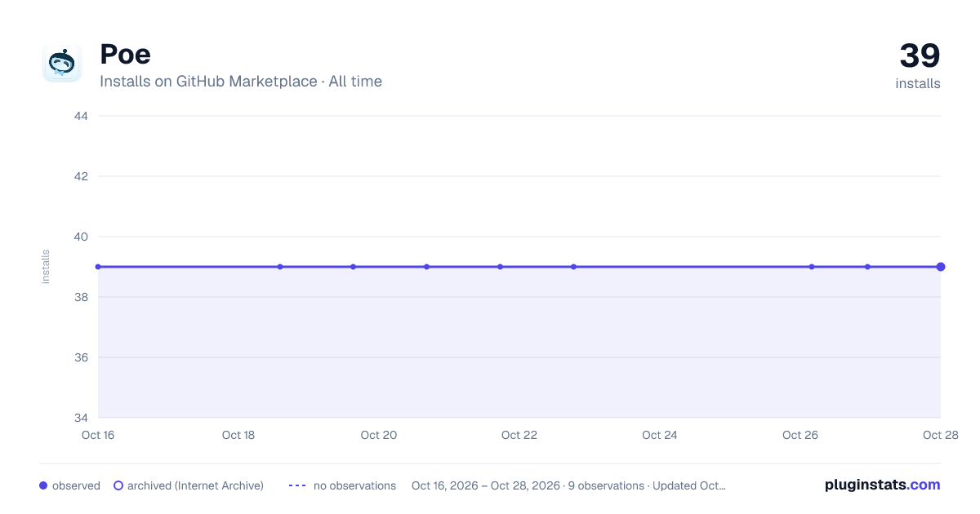This screenshot has height=514, width=980.
Task: Select the data point just before Oct 22
Action: point(500,267)
